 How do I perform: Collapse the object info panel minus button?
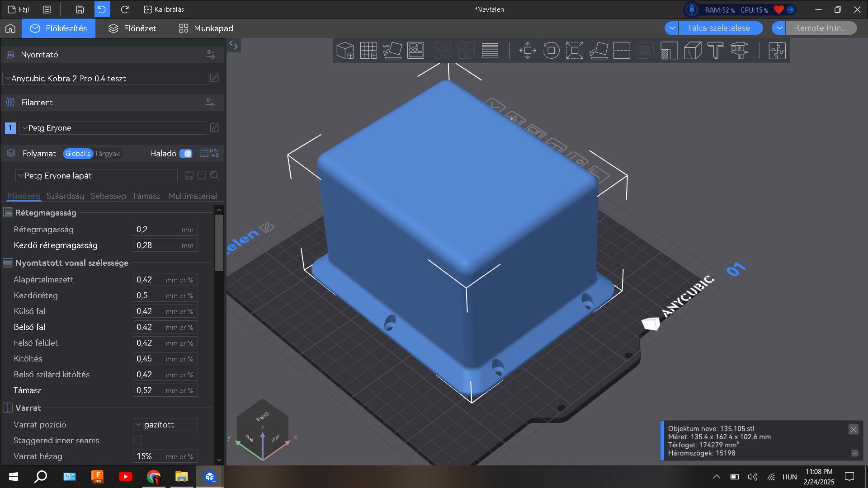point(855,453)
